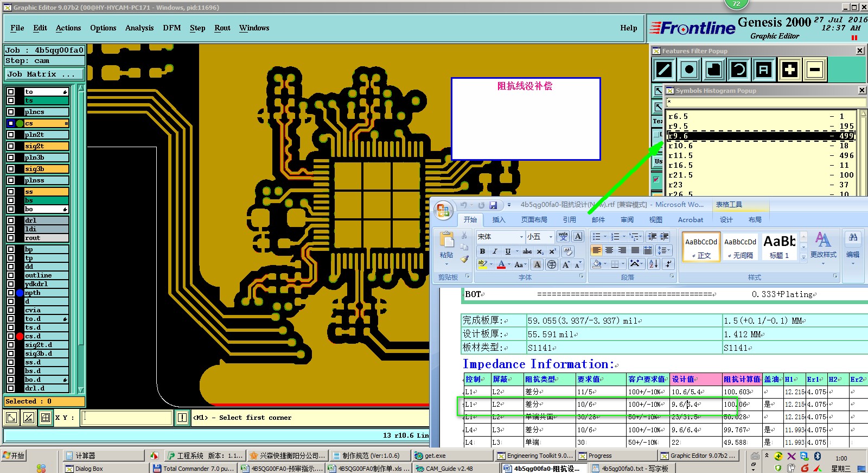
Task: Toggle the 'sig2t' layer checkbox
Action: [11, 146]
